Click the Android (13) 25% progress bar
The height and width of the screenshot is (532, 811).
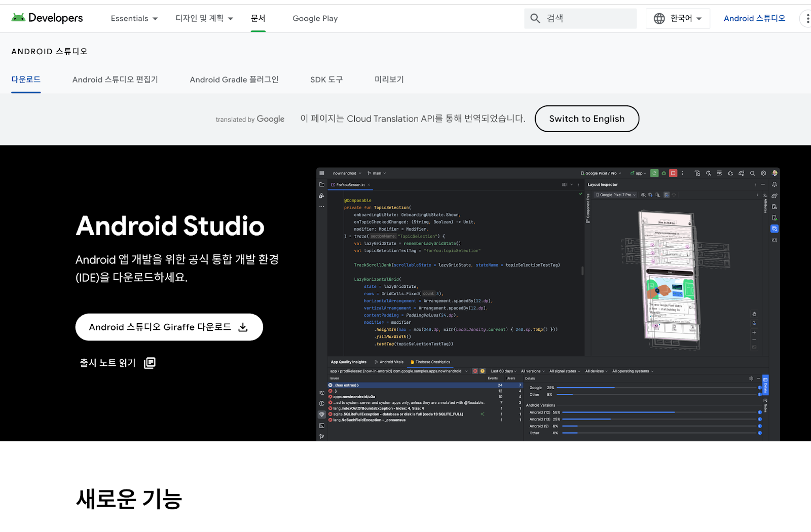pos(660,419)
